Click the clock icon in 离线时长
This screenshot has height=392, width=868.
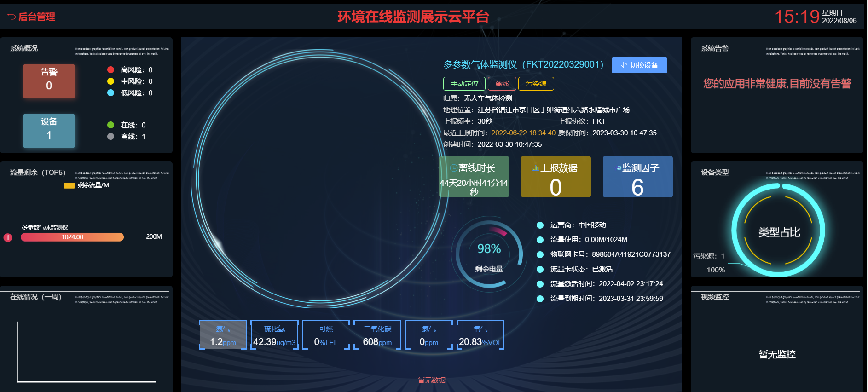click(454, 168)
